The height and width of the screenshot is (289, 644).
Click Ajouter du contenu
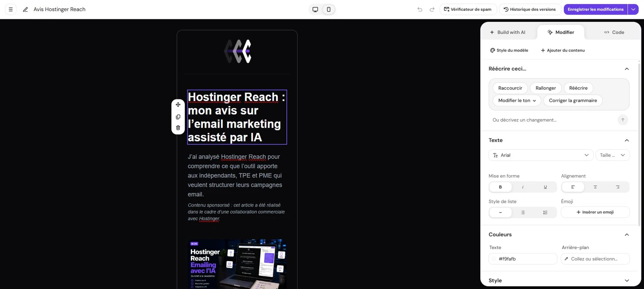pos(563,50)
